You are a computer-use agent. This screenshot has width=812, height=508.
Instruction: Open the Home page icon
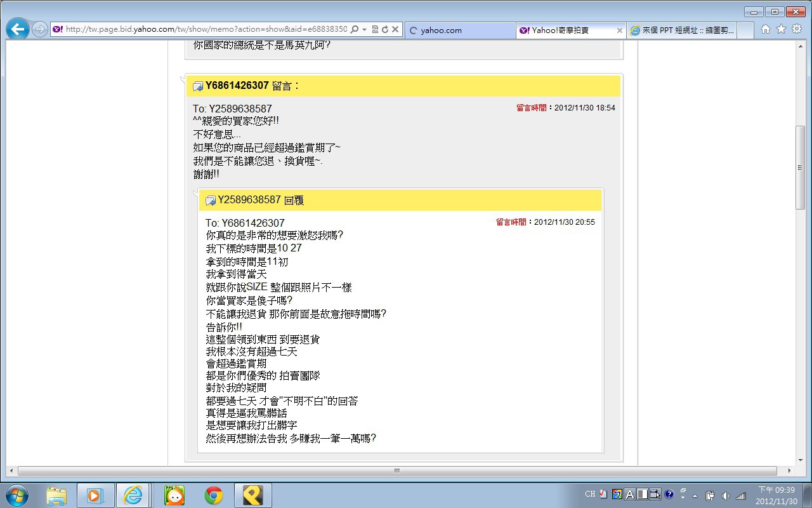[766, 29]
